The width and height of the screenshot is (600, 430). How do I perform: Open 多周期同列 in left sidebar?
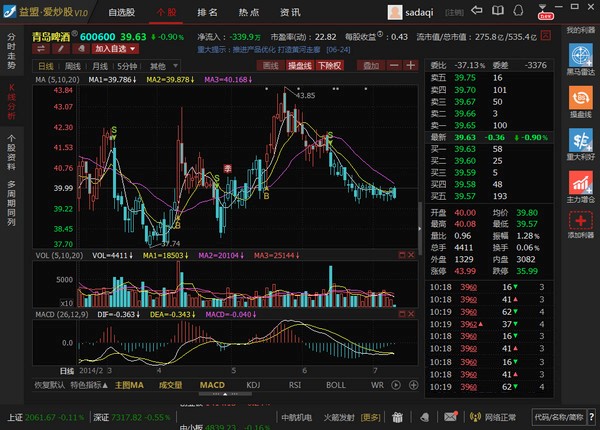[11, 204]
